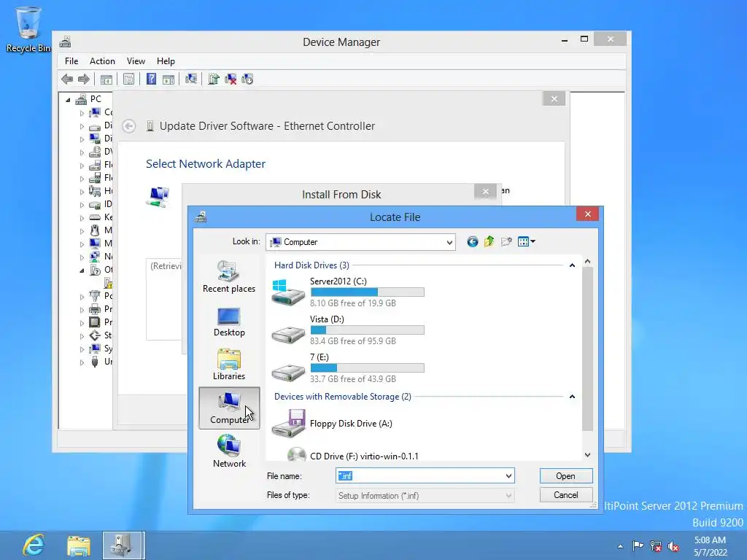Close the Update Driver Software window
Image resolution: width=747 pixels, height=560 pixels.
point(554,98)
